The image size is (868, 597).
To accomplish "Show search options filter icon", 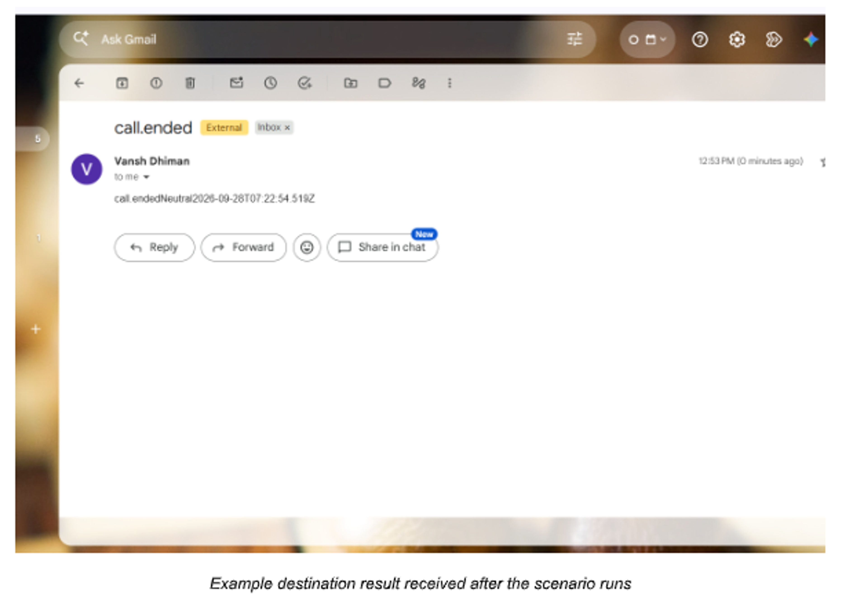I will click(x=575, y=39).
